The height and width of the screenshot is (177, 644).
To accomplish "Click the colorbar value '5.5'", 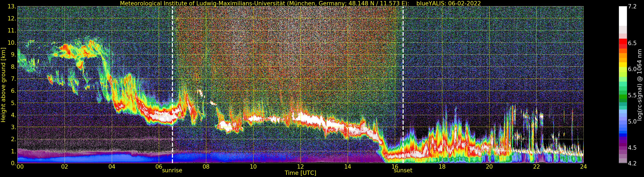I will 632,95.
